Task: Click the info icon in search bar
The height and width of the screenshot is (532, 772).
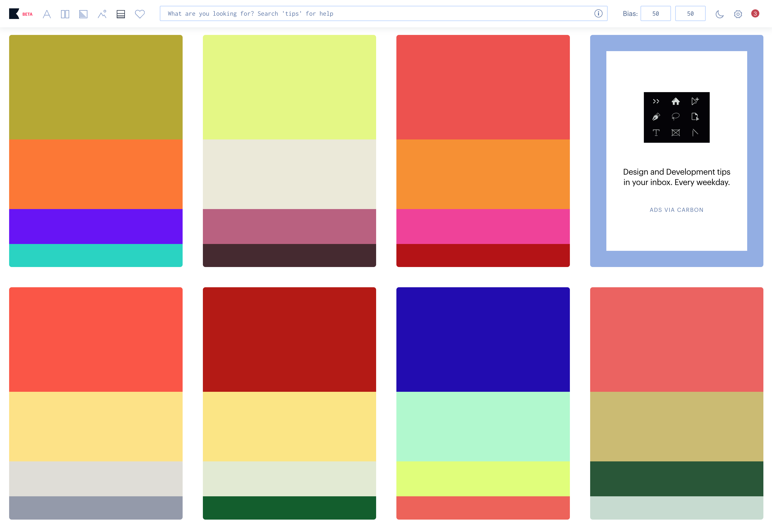Action: click(x=598, y=14)
